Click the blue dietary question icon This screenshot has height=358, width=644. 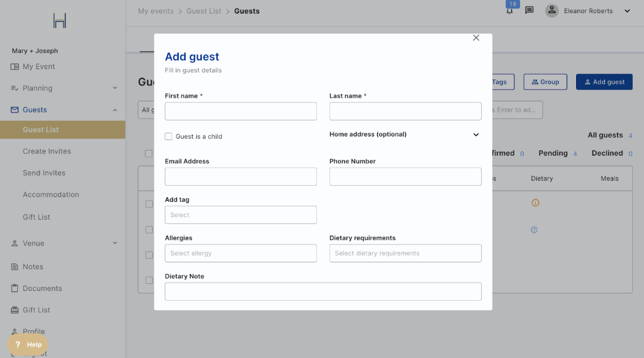click(534, 230)
